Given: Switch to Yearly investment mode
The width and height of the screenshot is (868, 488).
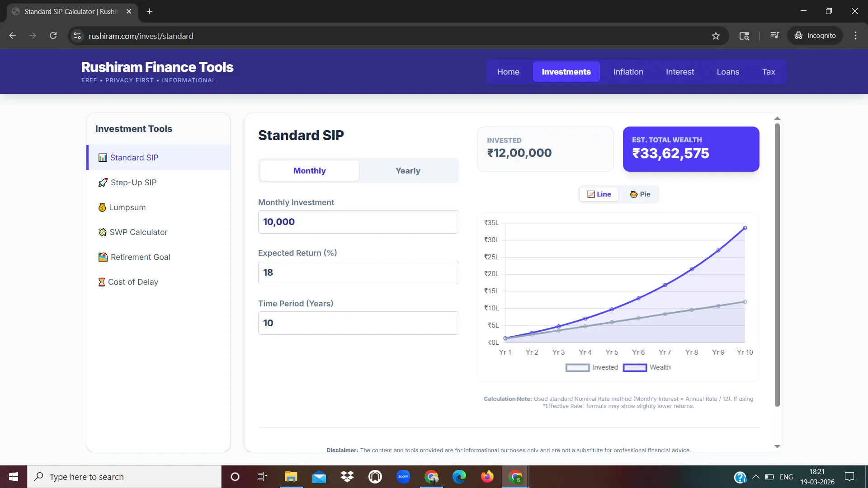Looking at the screenshot, I should pos(408,171).
